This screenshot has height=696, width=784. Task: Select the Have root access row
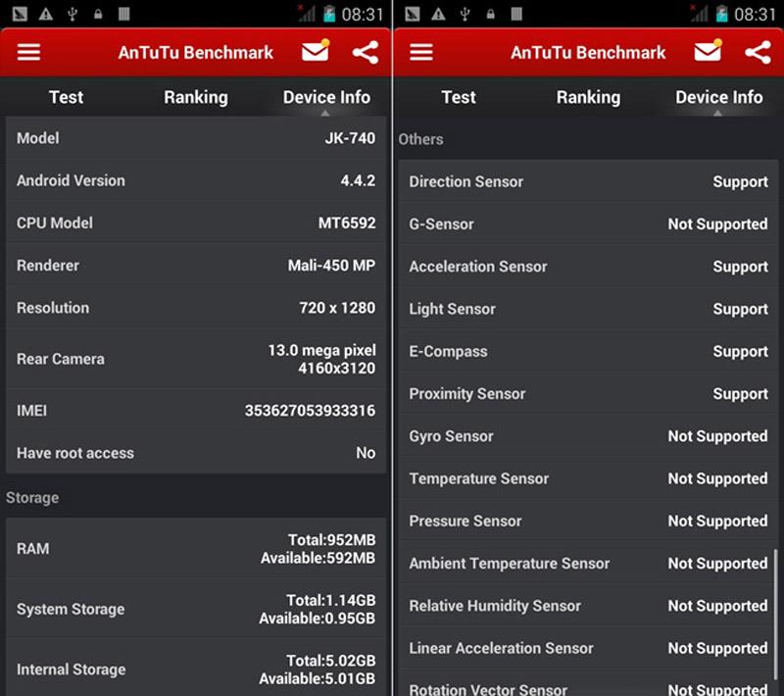click(195, 453)
